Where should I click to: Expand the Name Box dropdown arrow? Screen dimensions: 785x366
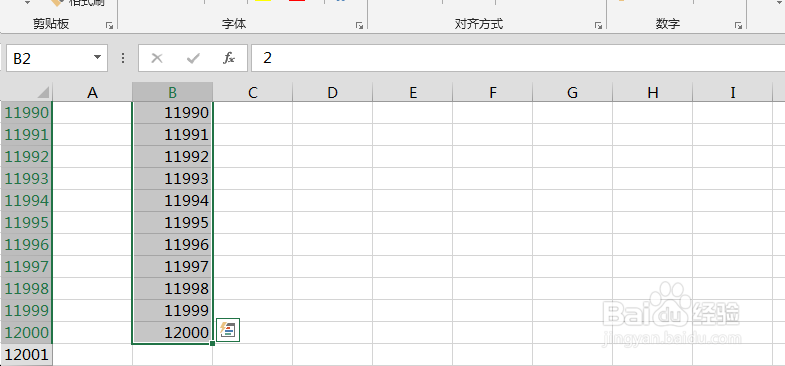(97, 58)
